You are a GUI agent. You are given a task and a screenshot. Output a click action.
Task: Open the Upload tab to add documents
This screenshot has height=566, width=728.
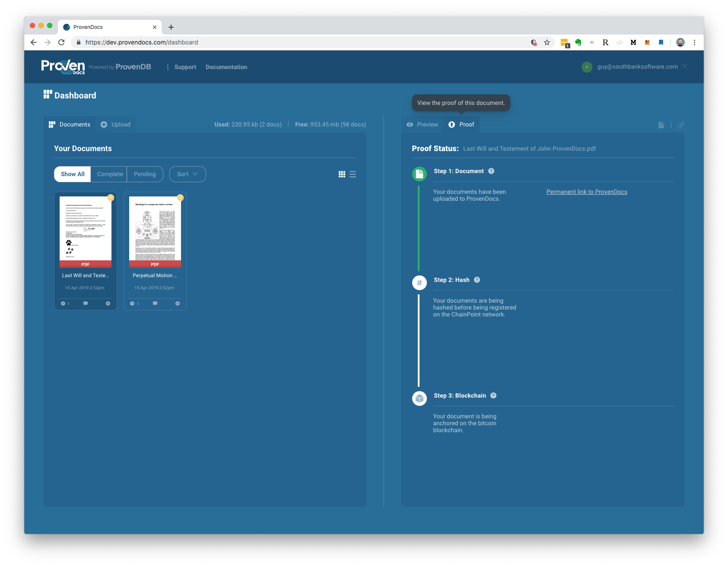coord(116,124)
